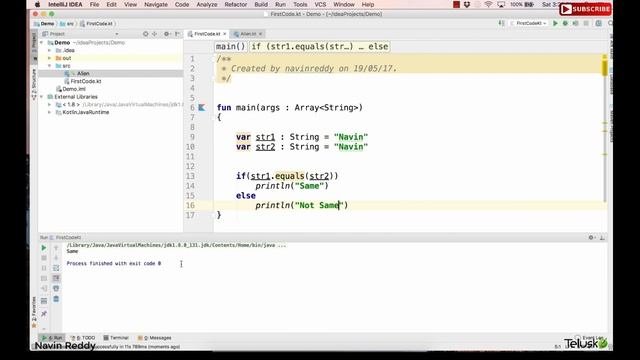
Task: Open the TODO tool window
Action: [x=83, y=338]
